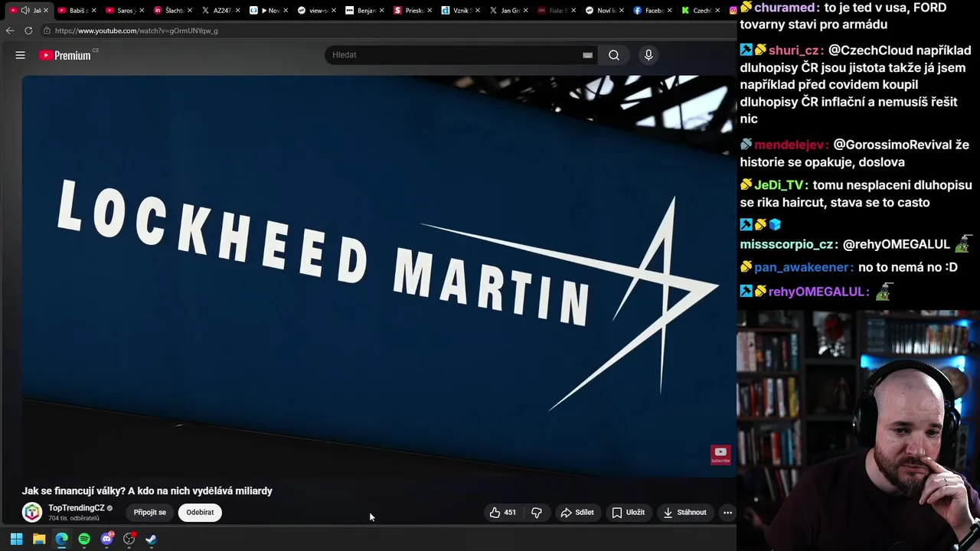The width and height of the screenshot is (980, 551).
Task: Dislike the video with thumbs-down
Action: pos(537,513)
